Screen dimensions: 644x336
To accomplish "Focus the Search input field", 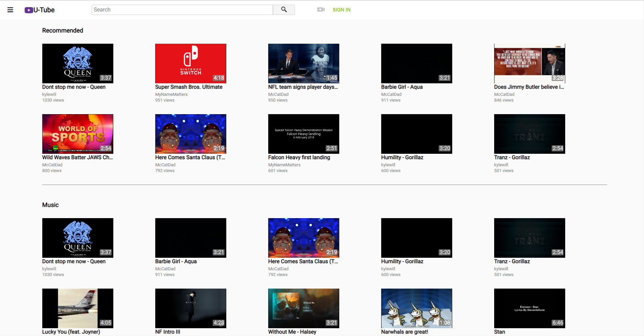I will pos(182,10).
